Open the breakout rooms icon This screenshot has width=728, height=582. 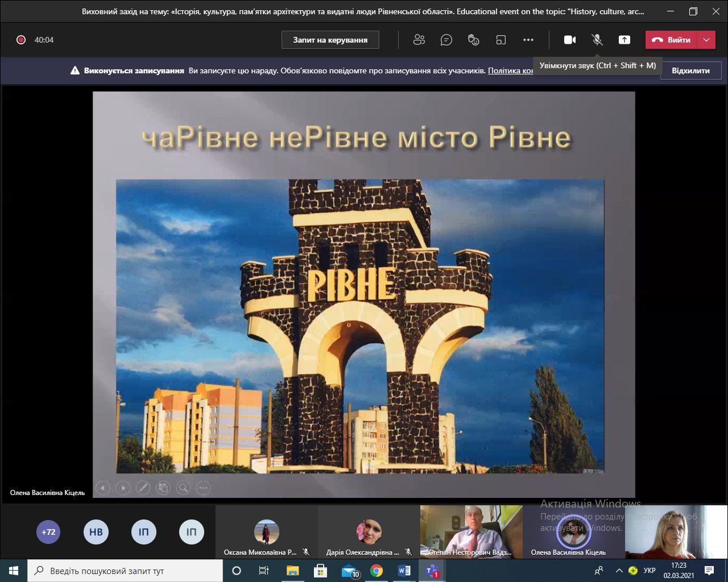[500, 40]
